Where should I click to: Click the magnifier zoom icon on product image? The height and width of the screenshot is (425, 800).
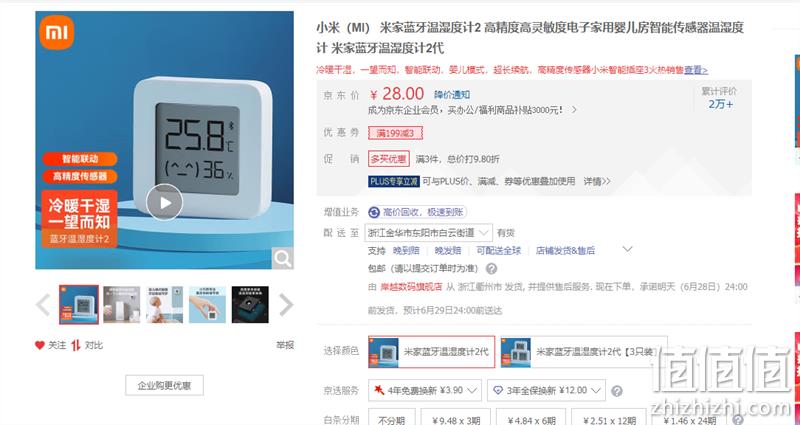click(x=282, y=258)
